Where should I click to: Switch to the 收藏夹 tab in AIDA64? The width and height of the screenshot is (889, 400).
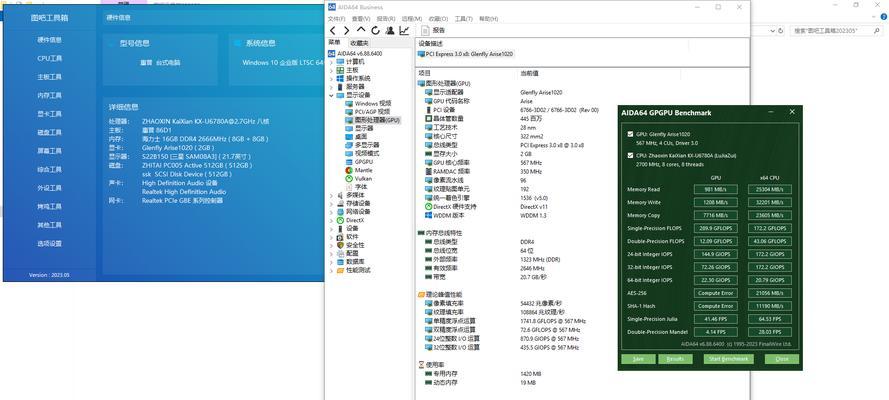click(358, 43)
